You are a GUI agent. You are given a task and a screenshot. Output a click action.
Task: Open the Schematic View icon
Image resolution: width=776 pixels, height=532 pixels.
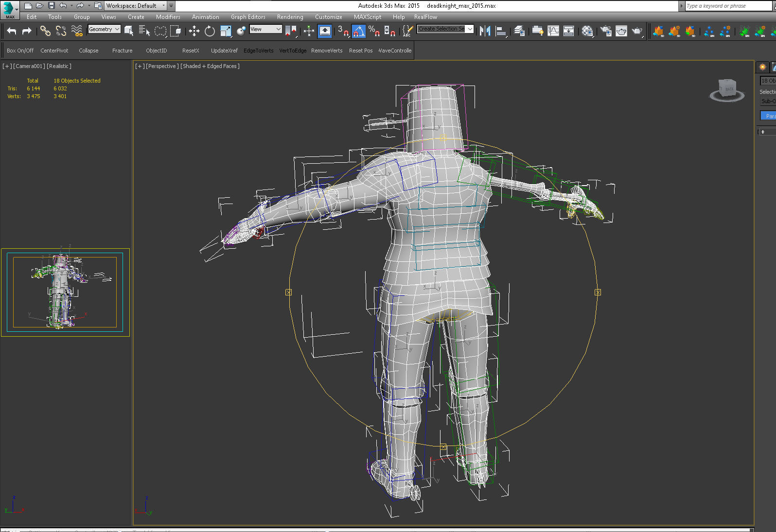click(x=568, y=31)
